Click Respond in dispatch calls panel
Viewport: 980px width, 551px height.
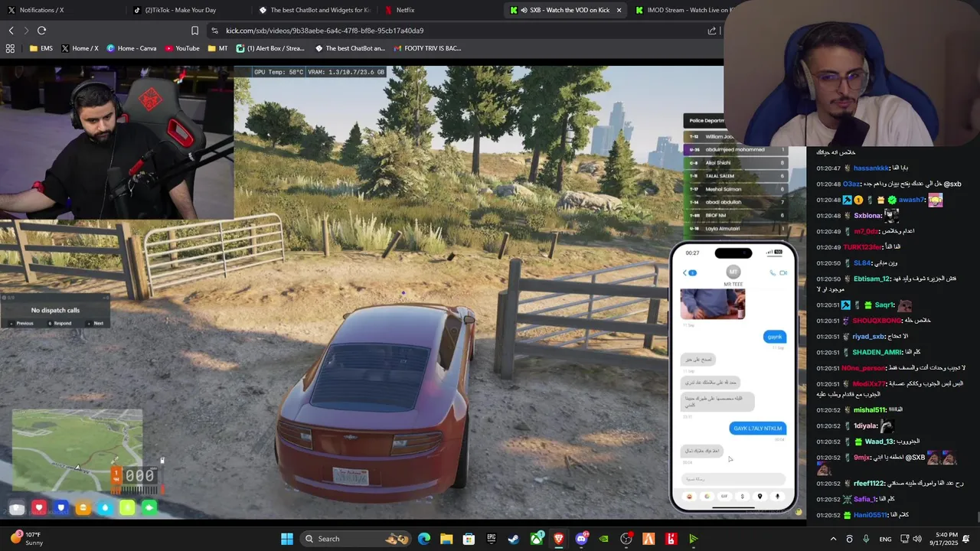coord(60,323)
